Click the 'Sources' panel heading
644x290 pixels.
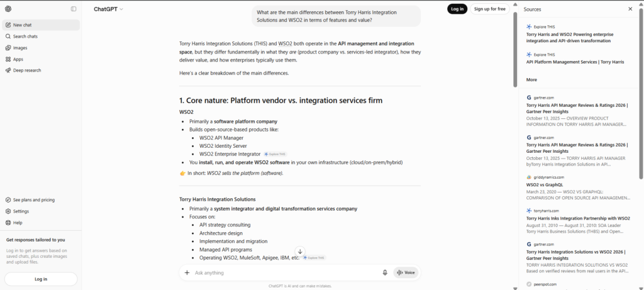point(532,9)
